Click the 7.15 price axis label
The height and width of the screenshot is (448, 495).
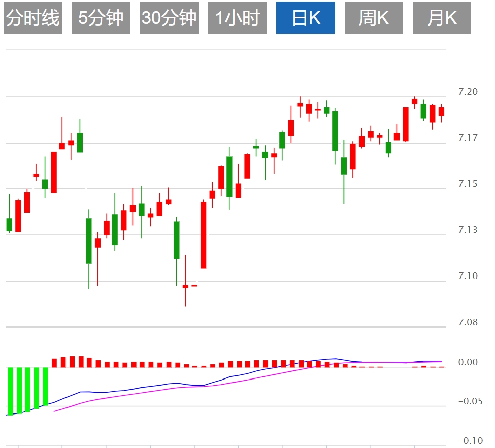point(468,184)
